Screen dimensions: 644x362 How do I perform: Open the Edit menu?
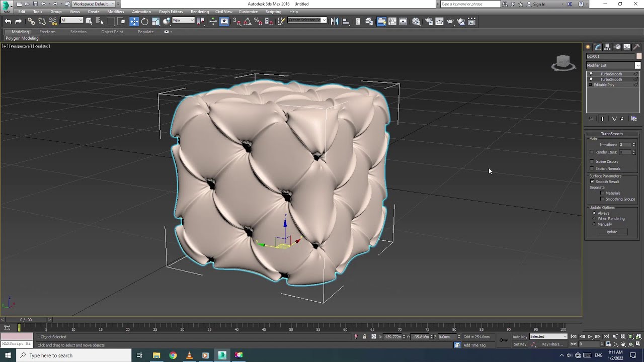point(22,12)
